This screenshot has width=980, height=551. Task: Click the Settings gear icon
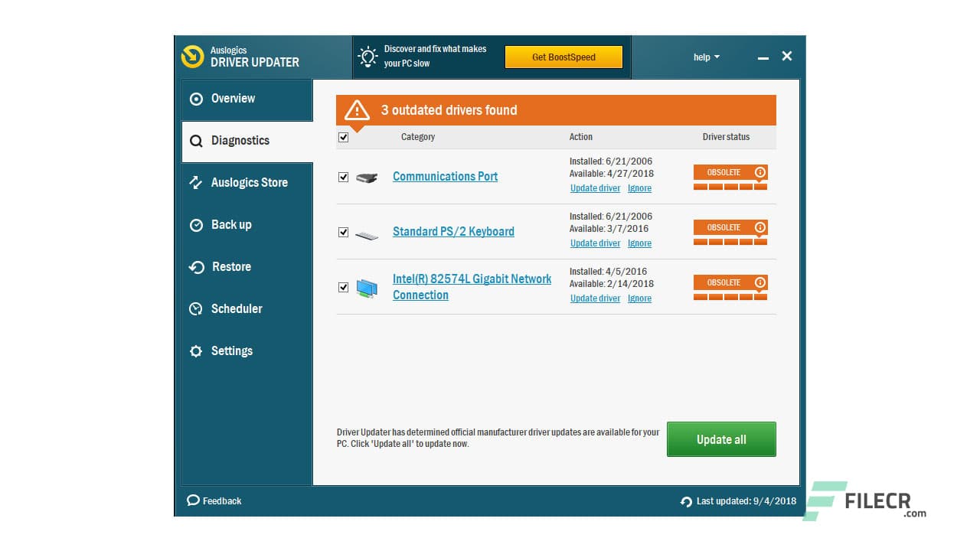[198, 350]
